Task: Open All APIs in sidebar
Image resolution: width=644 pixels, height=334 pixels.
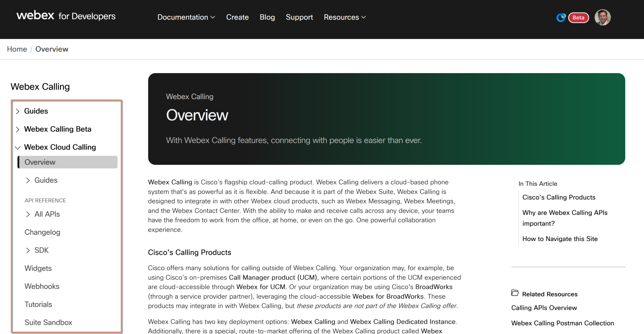Action: 47,214
